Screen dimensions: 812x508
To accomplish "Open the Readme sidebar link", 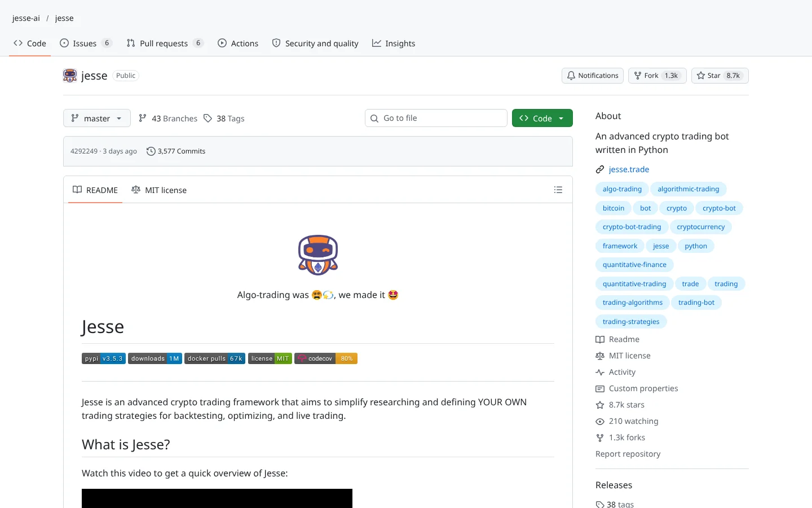I will pos(617,339).
